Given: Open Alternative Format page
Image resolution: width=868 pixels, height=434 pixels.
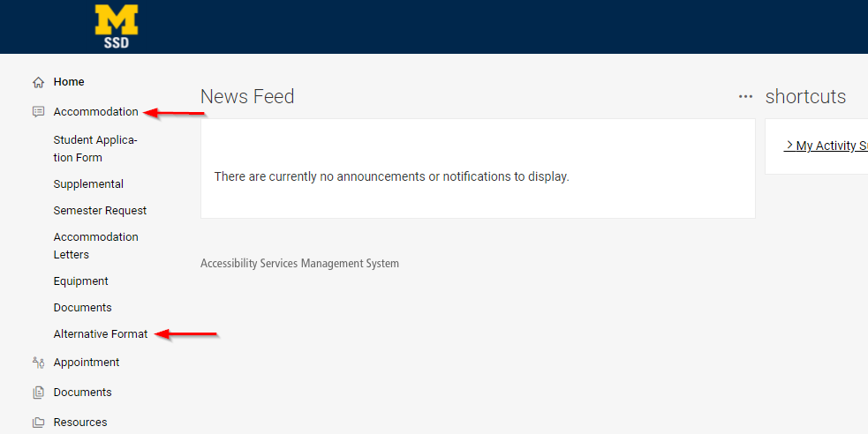Looking at the screenshot, I should pyautogui.click(x=101, y=334).
